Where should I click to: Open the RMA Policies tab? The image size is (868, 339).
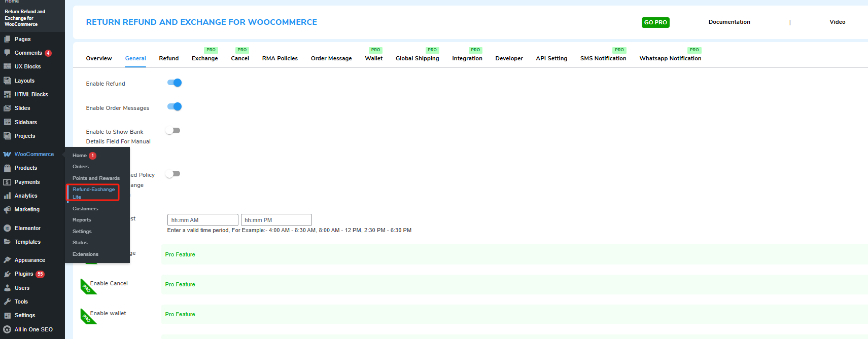pos(280,58)
